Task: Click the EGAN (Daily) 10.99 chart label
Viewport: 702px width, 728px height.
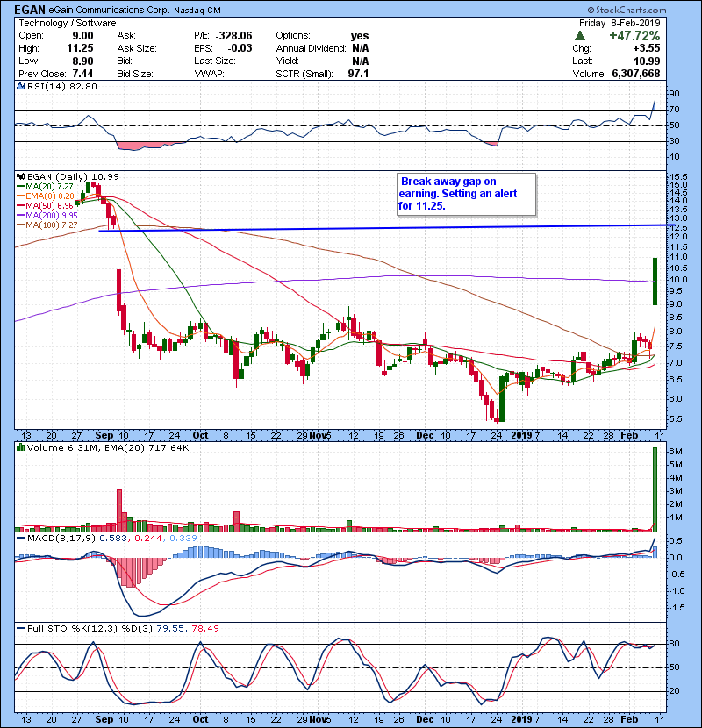Action: tap(73, 176)
